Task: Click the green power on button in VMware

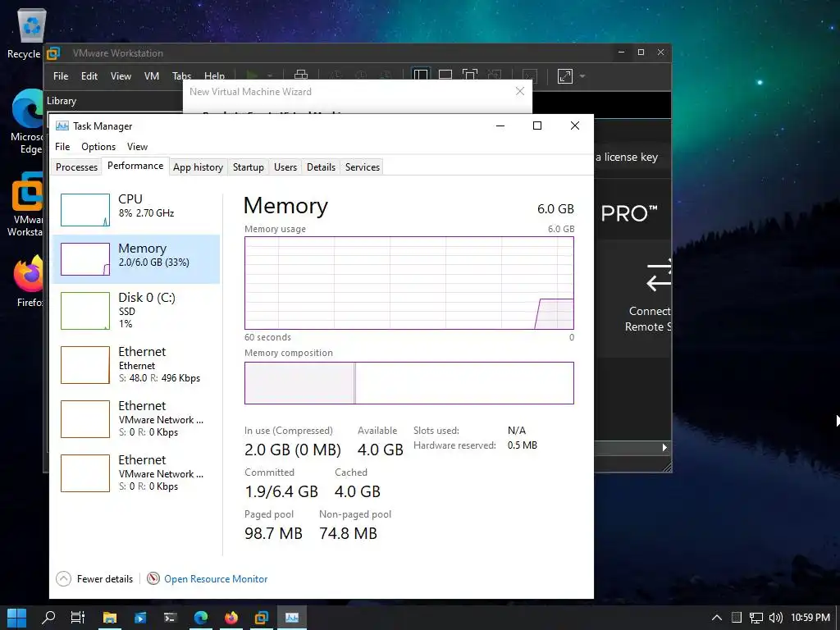Action: tap(252, 76)
